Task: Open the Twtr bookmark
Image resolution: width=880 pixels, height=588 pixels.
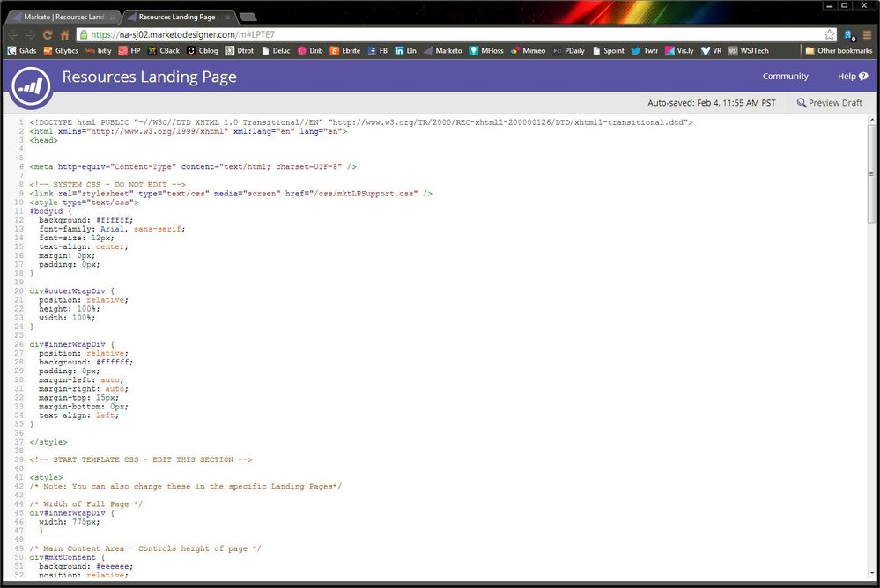Action: tap(644, 51)
